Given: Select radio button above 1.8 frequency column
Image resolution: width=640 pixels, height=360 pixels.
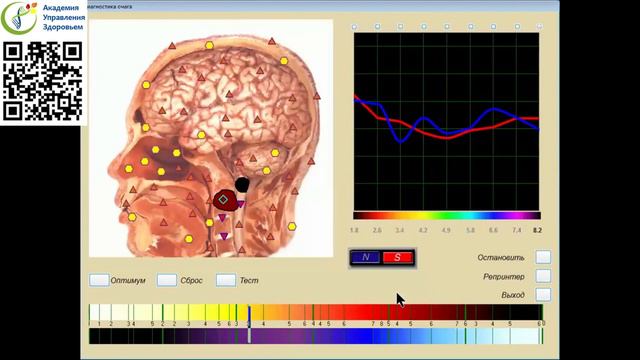Looking at the screenshot, I should 354,27.
